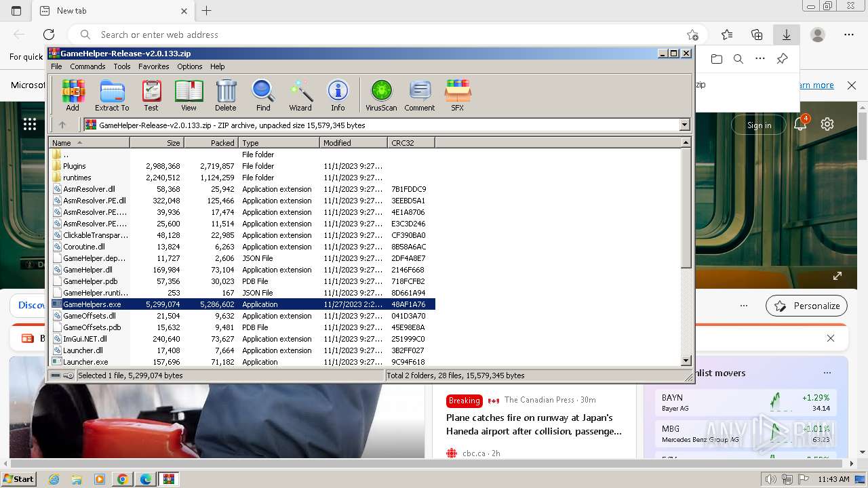Click the Personalize button
The width and height of the screenshot is (868, 488).
click(806, 306)
